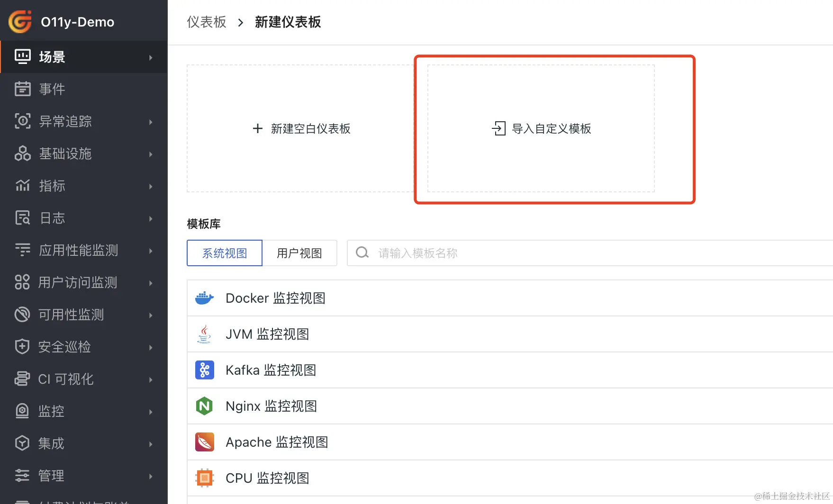
Task: Click the 场景 monitor icon in sidebar
Action: click(23, 57)
